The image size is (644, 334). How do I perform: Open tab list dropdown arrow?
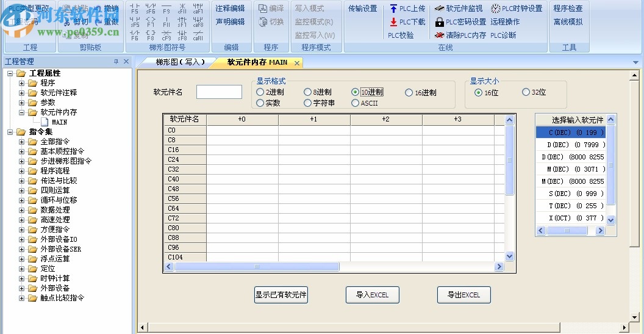click(635, 62)
